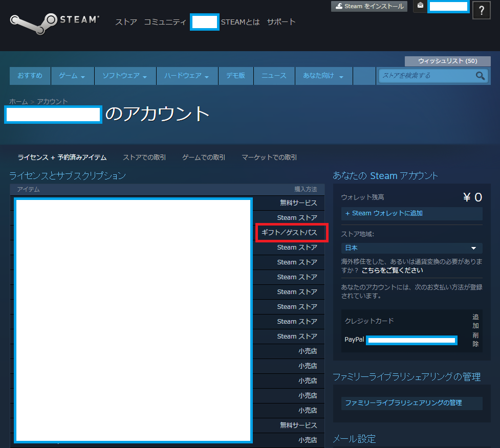Image resolution: width=500 pixels, height=448 pixels.
Task: Open the サポート menu
Action: 281,22
